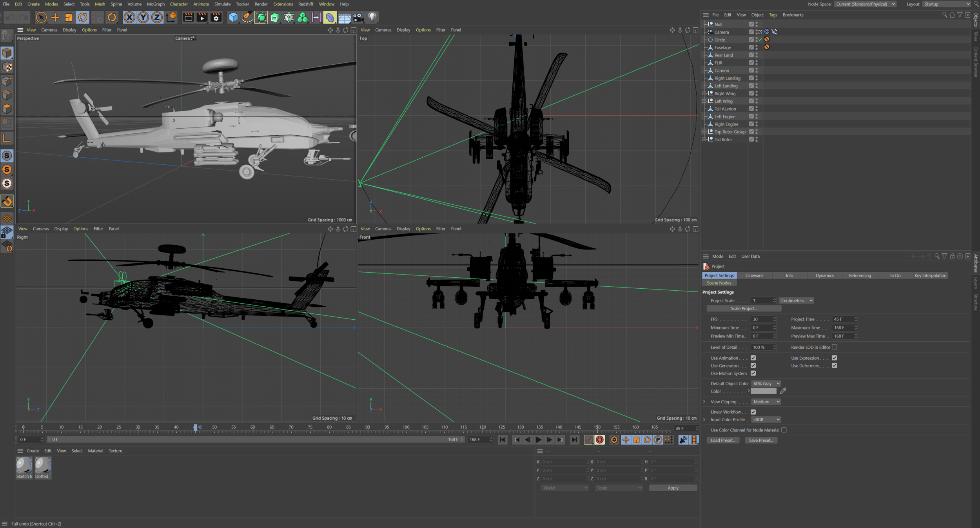Switch to the Dynamics tab
Image resolution: width=980 pixels, height=528 pixels.
coord(824,276)
